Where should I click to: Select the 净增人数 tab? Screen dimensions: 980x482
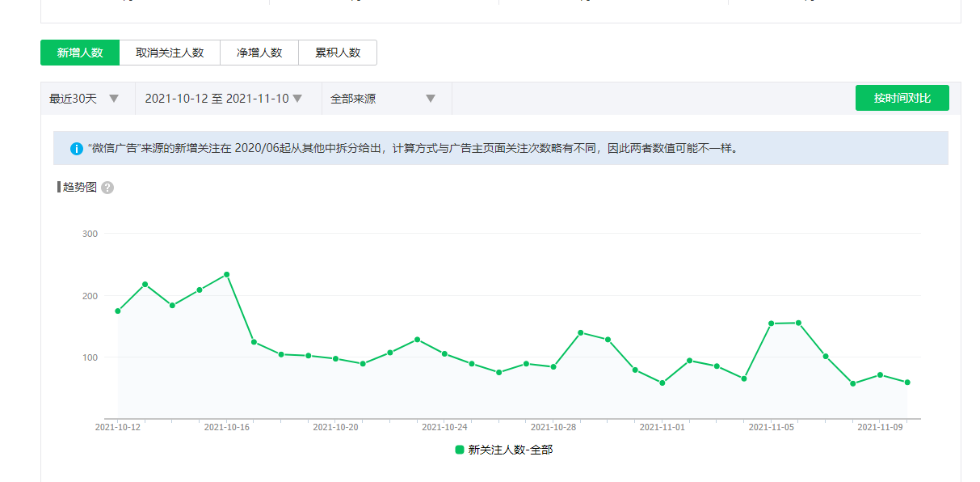[x=259, y=53]
